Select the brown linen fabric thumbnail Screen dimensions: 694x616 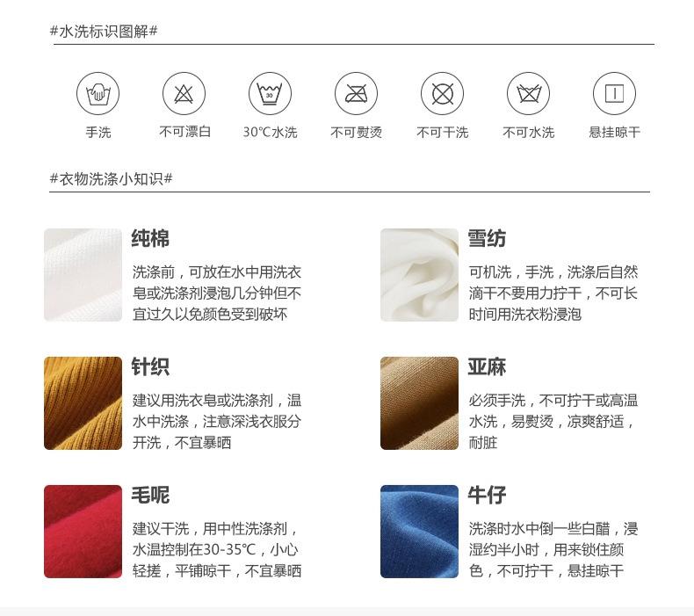pos(419,403)
